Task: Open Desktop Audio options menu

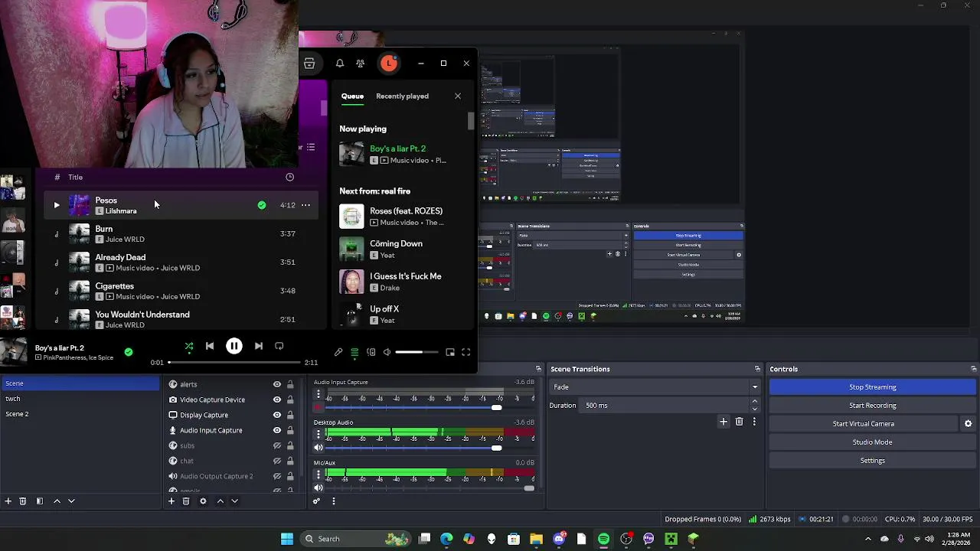Action: (x=318, y=434)
